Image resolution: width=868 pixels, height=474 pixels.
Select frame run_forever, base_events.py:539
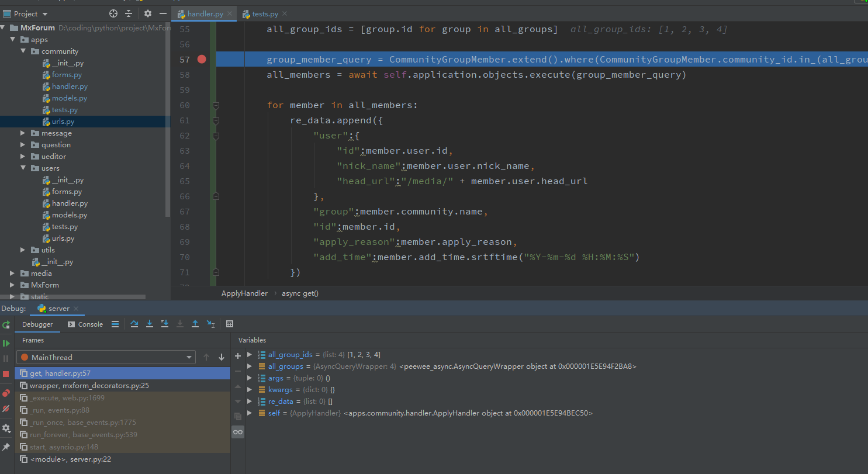tap(122, 435)
